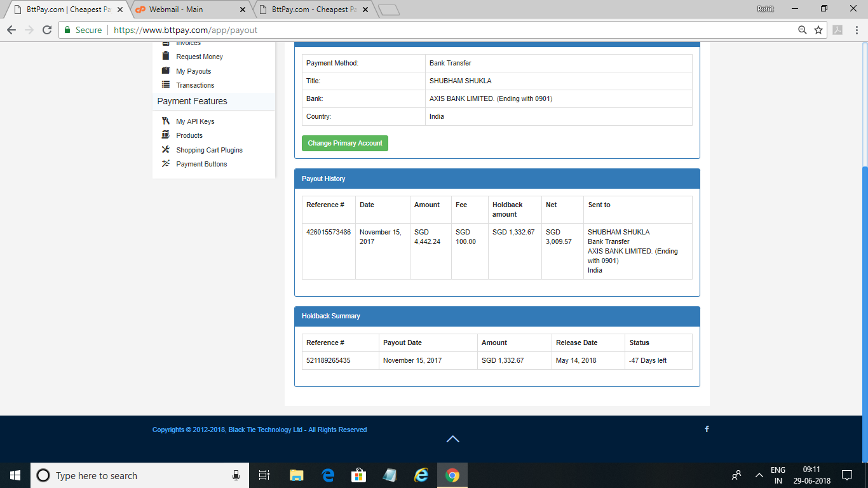The height and width of the screenshot is (488, 868).
Task: Open Request Money sidebar link
Action: (x=200, y=57)
